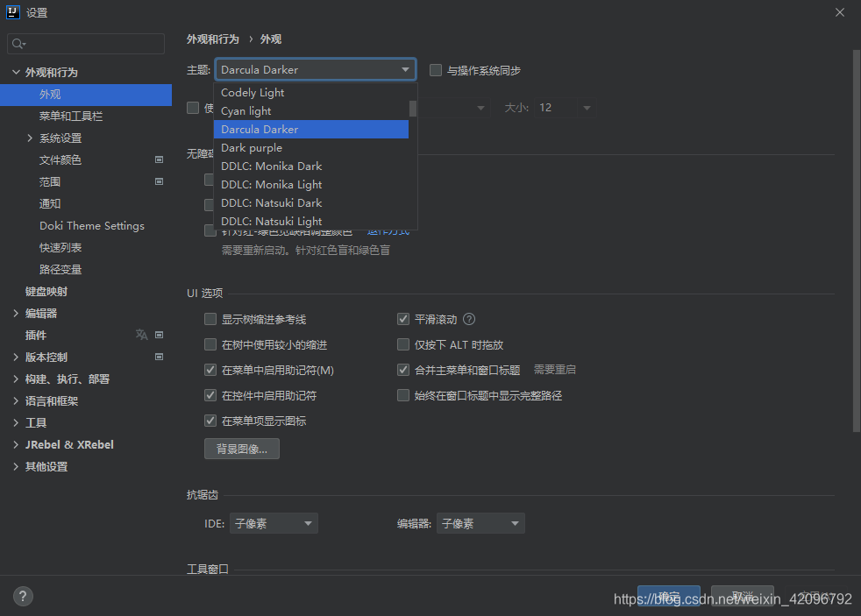The width and height of the screenshot is (861, 616).
Task: Enable the 与操作系统同步 checkbox
Action: 435,69
